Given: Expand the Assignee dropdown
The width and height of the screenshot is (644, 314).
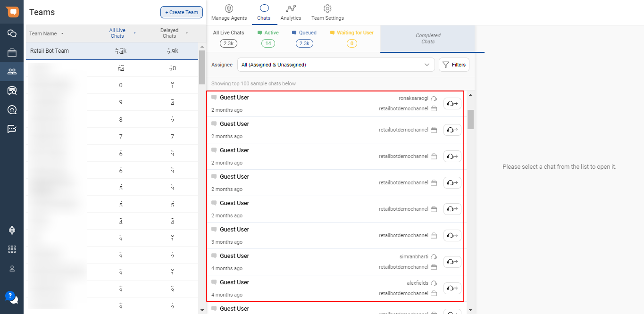Looking at the screenshot, I should pyautogui.click(x=336, y=65).
